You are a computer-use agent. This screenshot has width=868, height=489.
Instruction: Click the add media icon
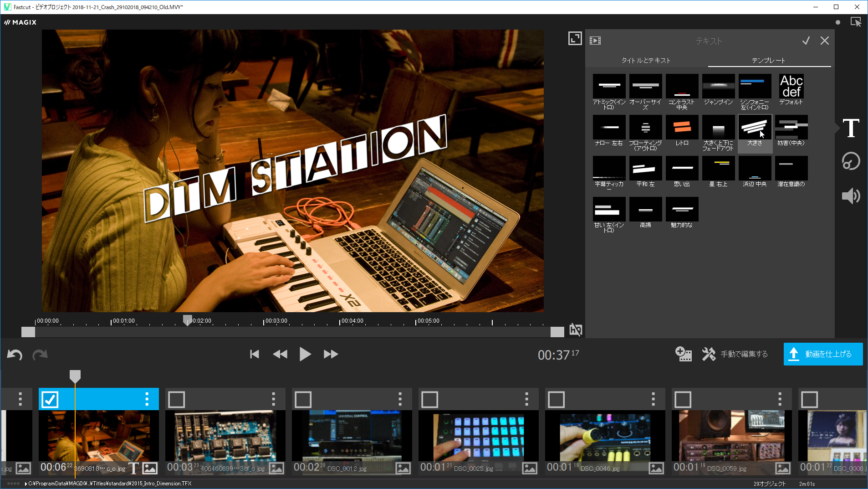click(684, 354)
